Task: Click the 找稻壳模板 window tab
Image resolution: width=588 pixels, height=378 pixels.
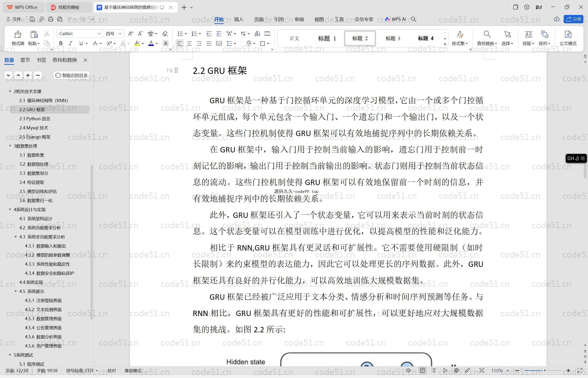Action: (69, 7)
